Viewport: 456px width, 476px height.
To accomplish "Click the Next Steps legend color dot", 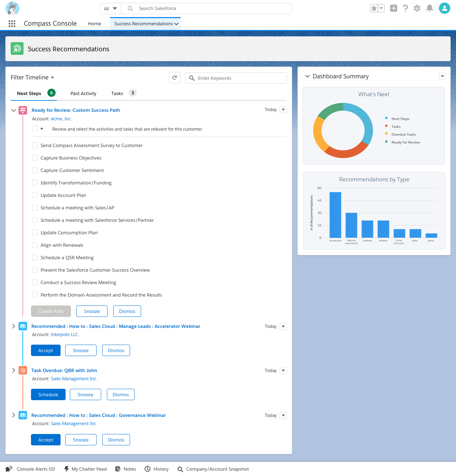I will click(386, 118).
